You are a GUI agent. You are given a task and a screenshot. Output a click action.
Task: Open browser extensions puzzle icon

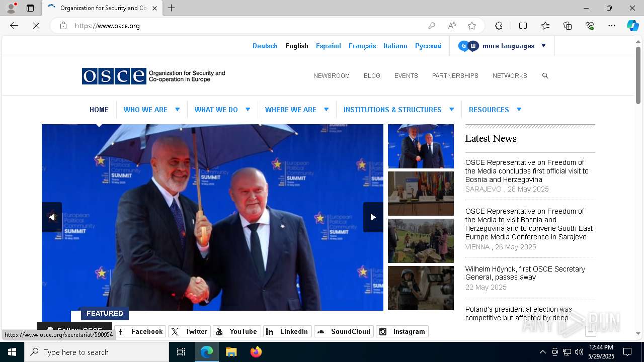[x=499, y=26]
